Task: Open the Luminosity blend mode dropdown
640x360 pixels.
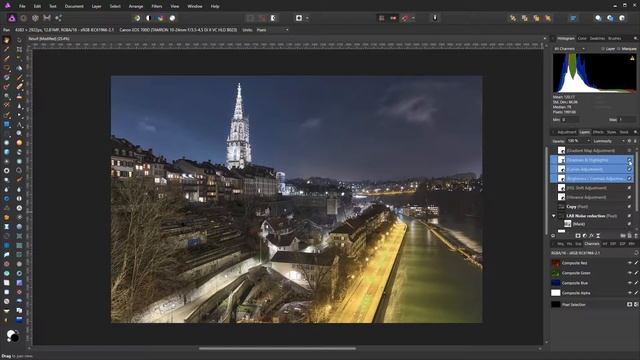Action: 609,141
